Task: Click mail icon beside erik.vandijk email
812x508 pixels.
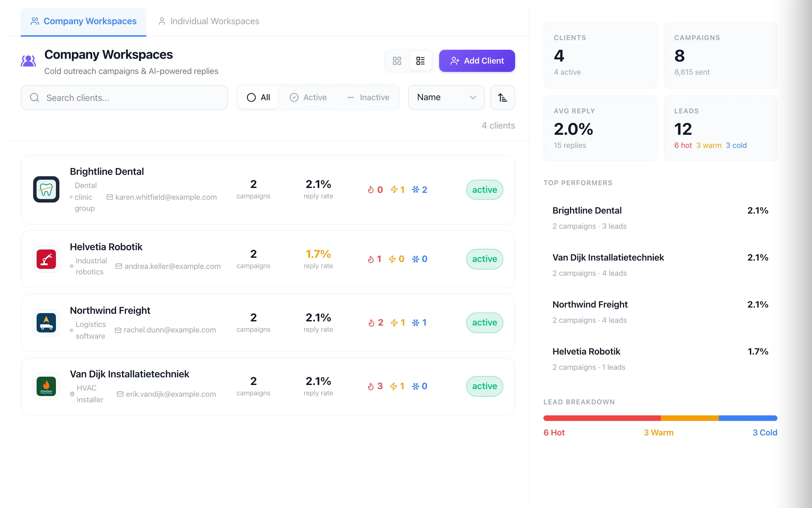Action: pos(120,394)
